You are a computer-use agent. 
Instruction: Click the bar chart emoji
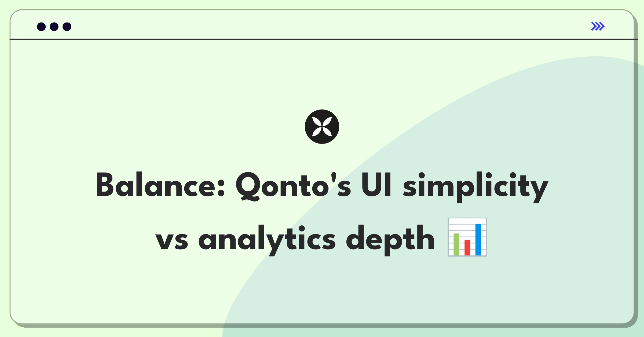tap(467, 237)
